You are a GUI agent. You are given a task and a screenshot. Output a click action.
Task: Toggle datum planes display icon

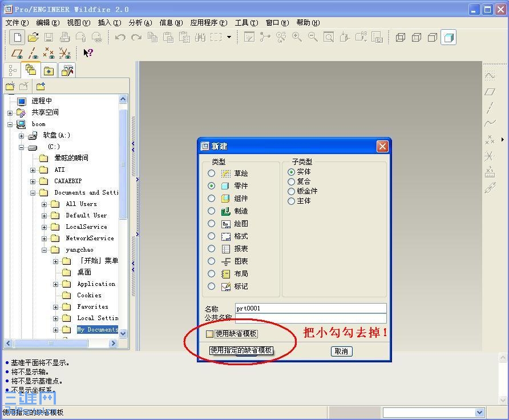point(17,53)
